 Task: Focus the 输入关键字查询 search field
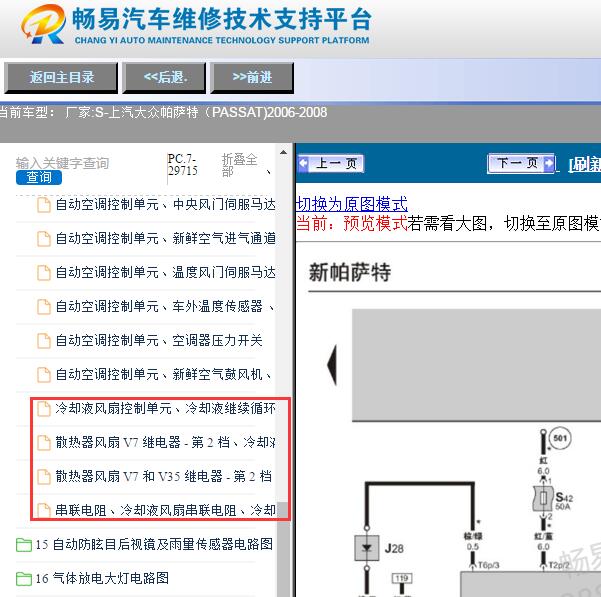point(62,163)
